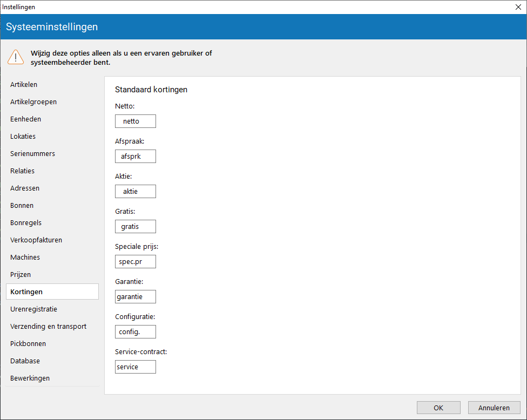
Task: Close the Instellingen dialog window
Action: point(518,7)
